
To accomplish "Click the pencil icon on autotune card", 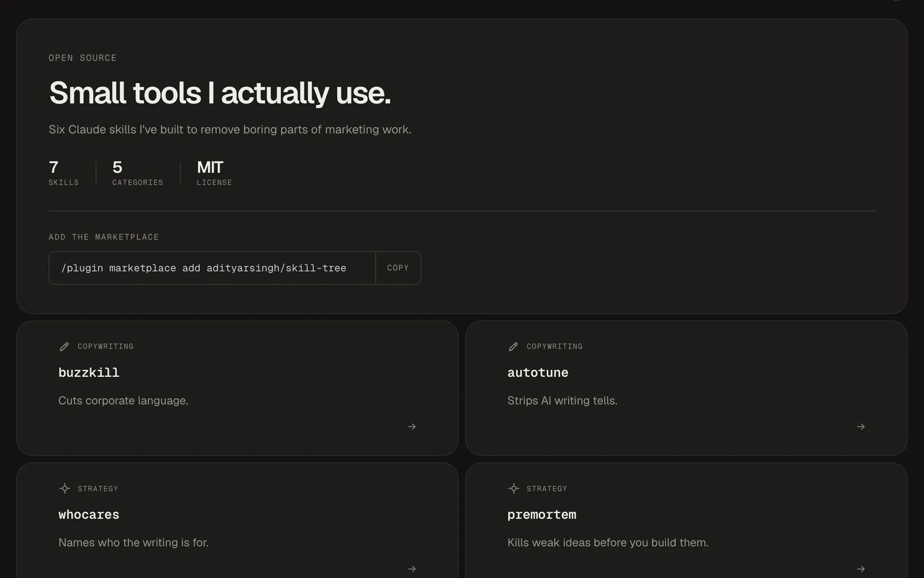I will pos(513,347).
